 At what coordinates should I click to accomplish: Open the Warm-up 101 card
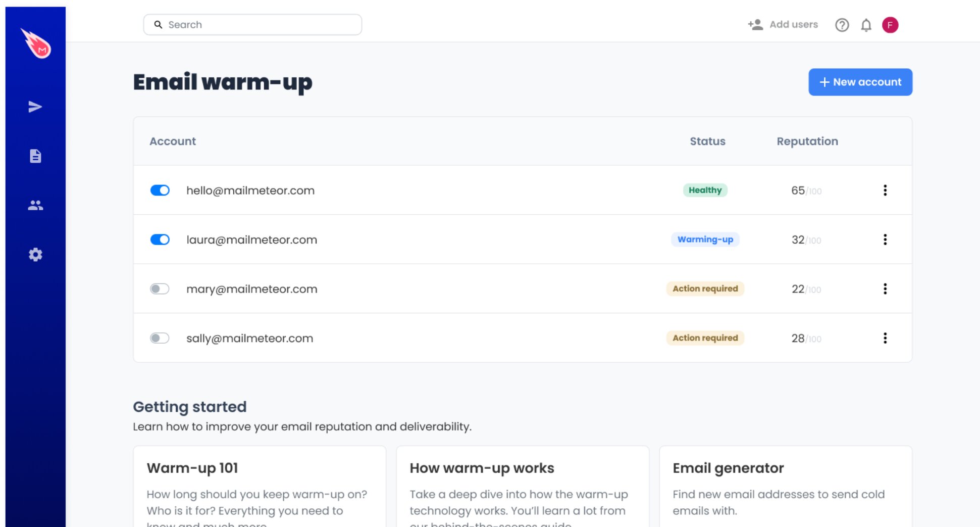point(260,487)
